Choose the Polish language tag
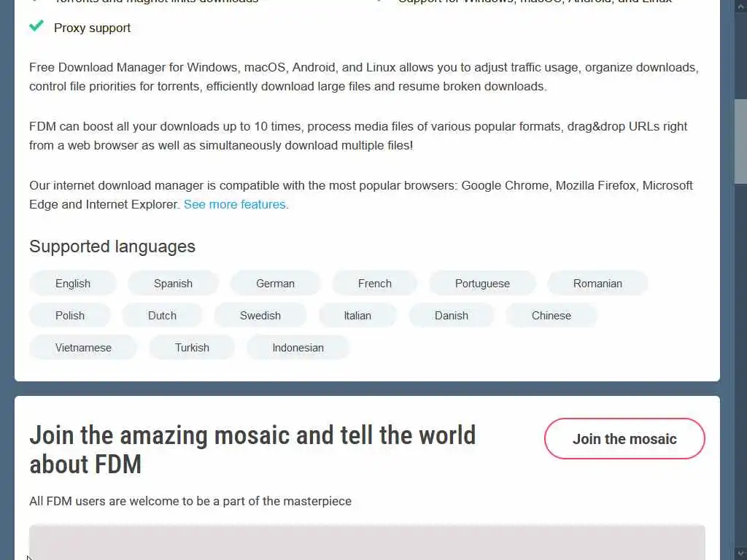 (70, 315)
